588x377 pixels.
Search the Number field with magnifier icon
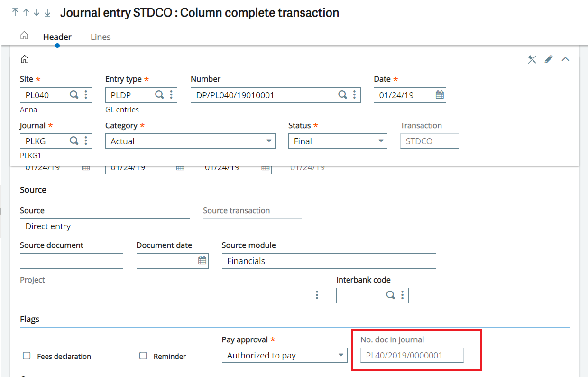342,95
